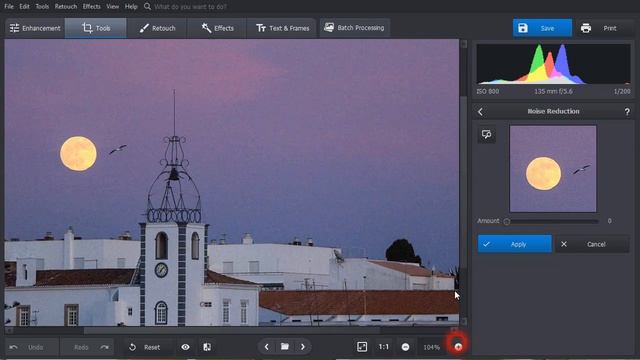The image size is (640, 360).
Task: Open the Batch Processing tab
Action: tap(354, 28)
